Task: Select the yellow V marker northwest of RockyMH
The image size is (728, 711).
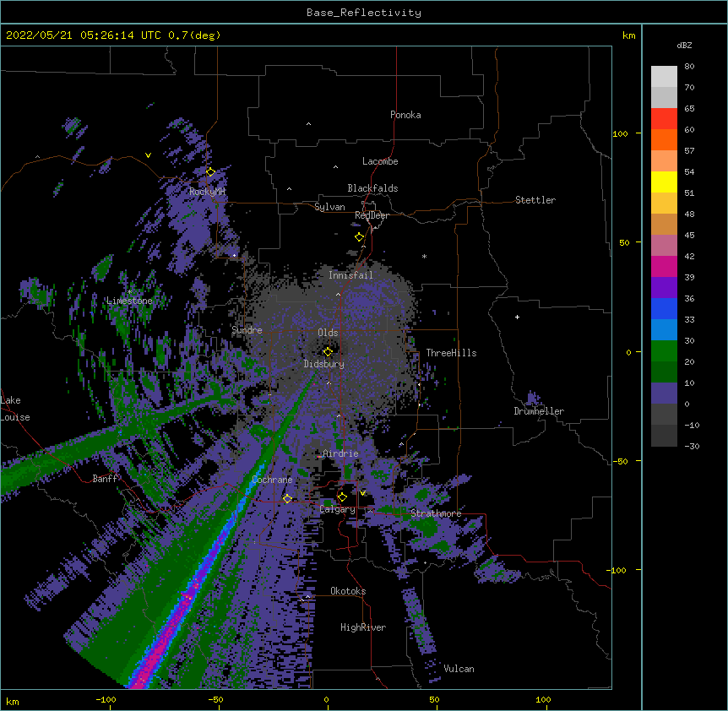Action: point(148,155)
